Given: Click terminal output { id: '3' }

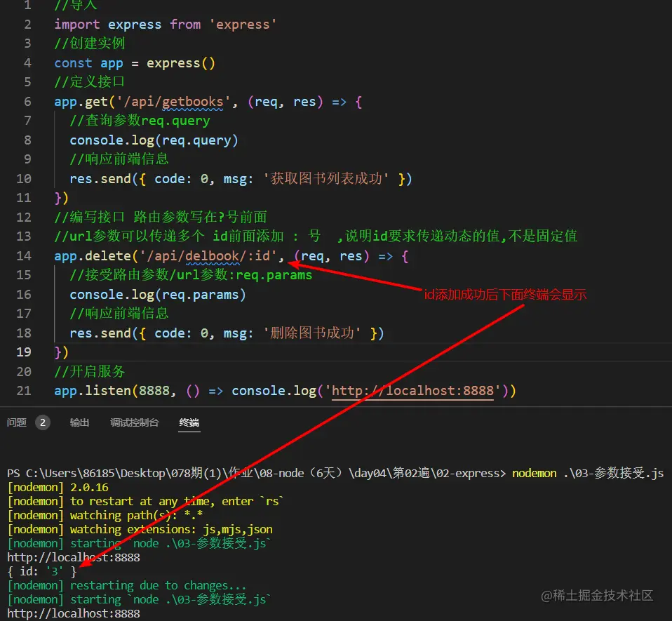Looking at the screenshot, I should [x=41, y=572].
